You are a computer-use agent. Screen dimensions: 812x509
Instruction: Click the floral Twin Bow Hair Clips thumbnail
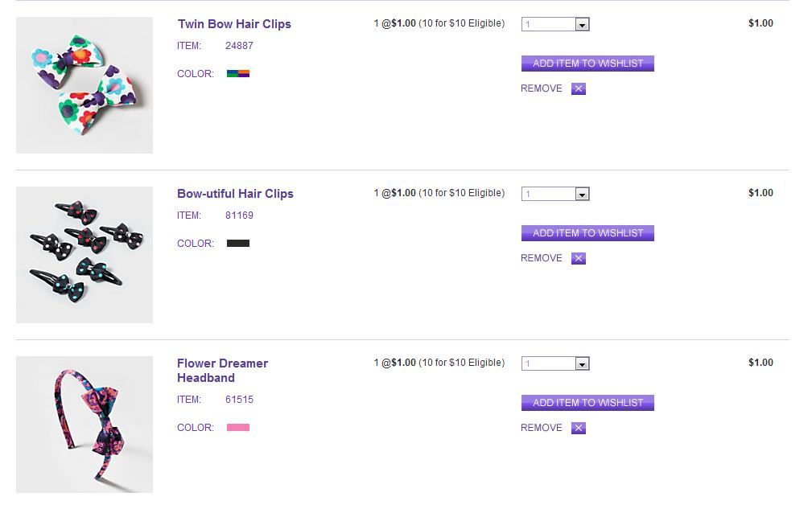click(x=84, y=85)
